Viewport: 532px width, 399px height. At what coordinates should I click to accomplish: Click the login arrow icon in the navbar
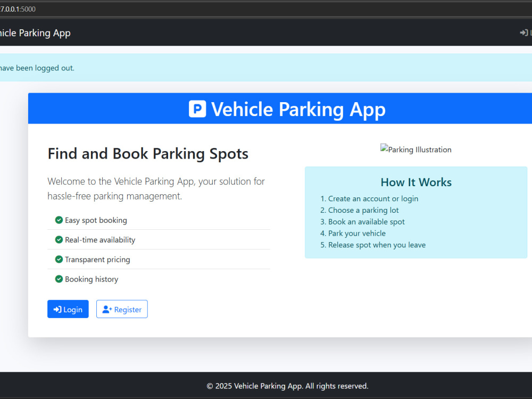tap(524, 32)
